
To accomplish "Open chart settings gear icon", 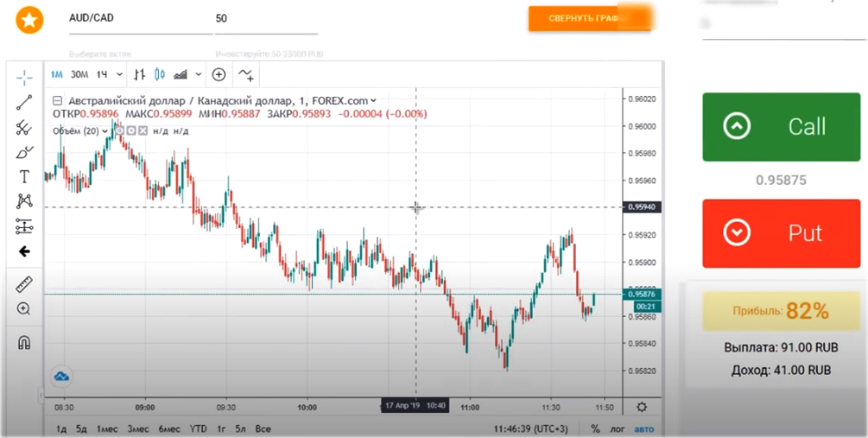I will click(x=642, y=407).
